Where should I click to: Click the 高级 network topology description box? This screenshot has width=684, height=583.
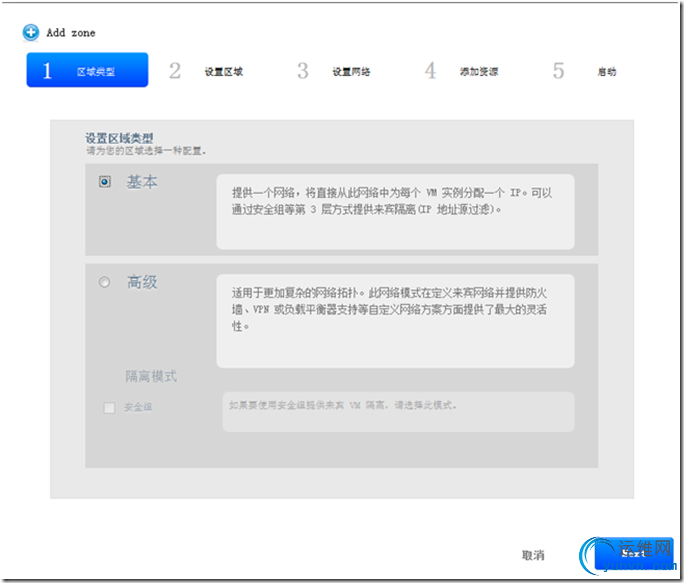[x=395, y=320]
